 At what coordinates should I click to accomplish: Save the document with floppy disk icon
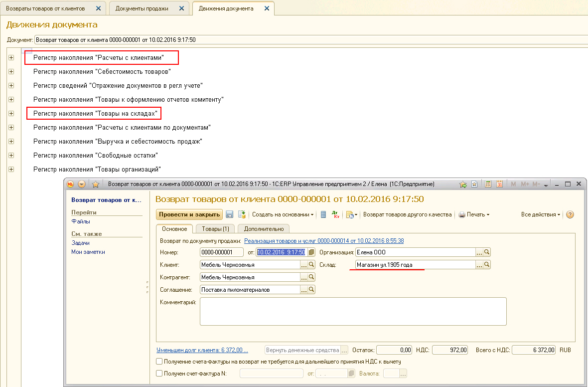pos(230,214)
